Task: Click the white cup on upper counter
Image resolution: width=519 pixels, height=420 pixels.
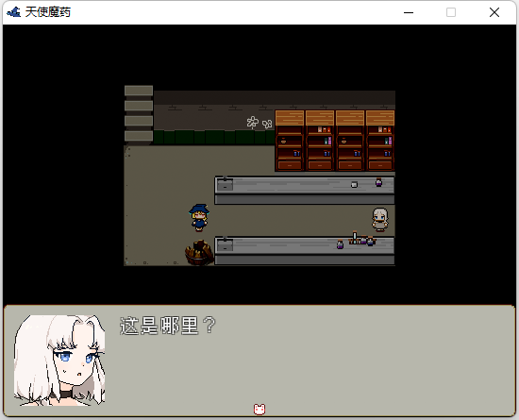Action: (354, 184)
